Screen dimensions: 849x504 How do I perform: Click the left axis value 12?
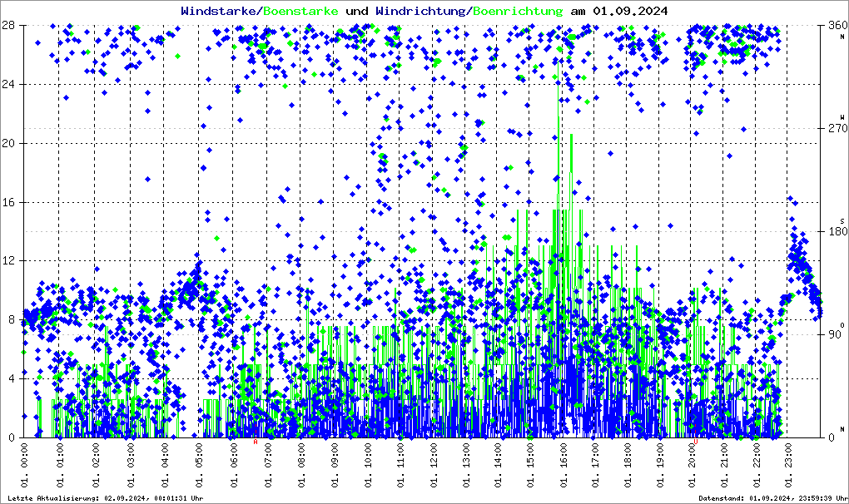click(7, 260)
